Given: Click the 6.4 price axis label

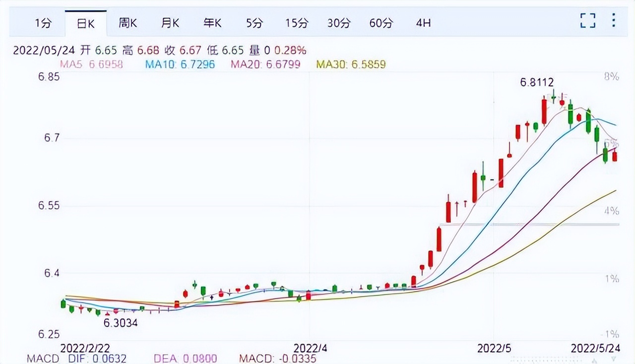Looking at the screenshot, I should tap(52, 273).
